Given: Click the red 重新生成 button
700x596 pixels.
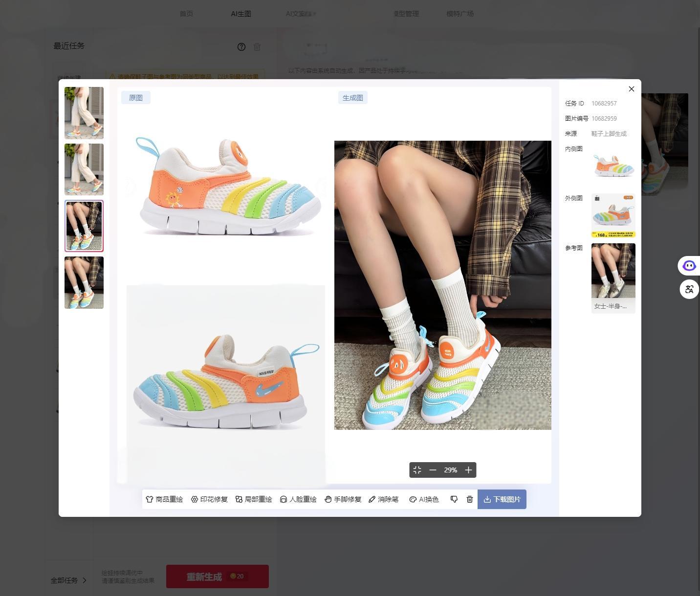Looking at the screenshot, I should 218,576.
